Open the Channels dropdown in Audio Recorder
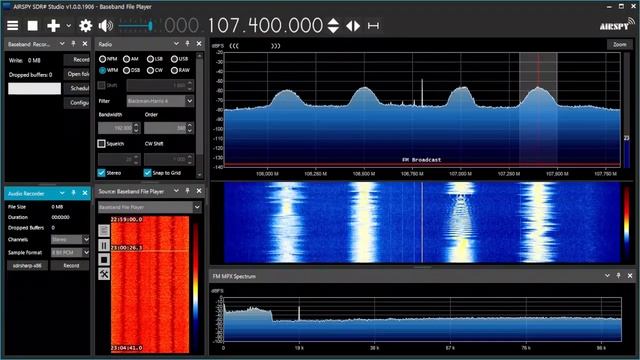 (70, 240)
